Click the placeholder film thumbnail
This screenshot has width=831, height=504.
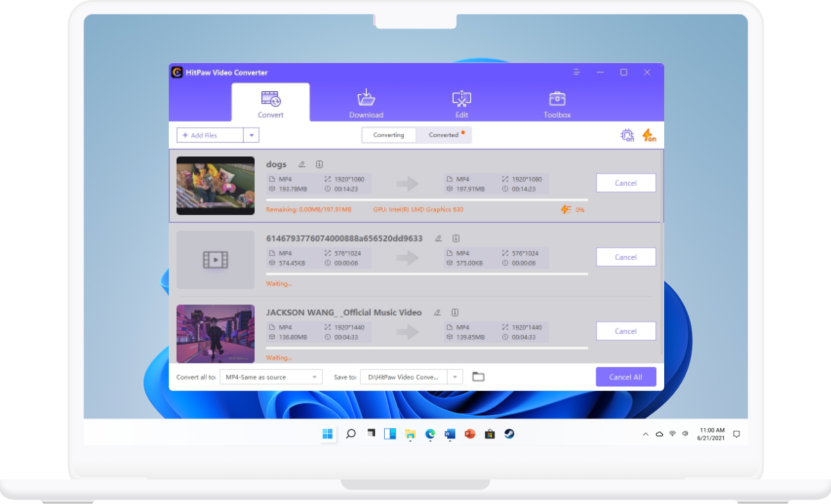point(215,259)
